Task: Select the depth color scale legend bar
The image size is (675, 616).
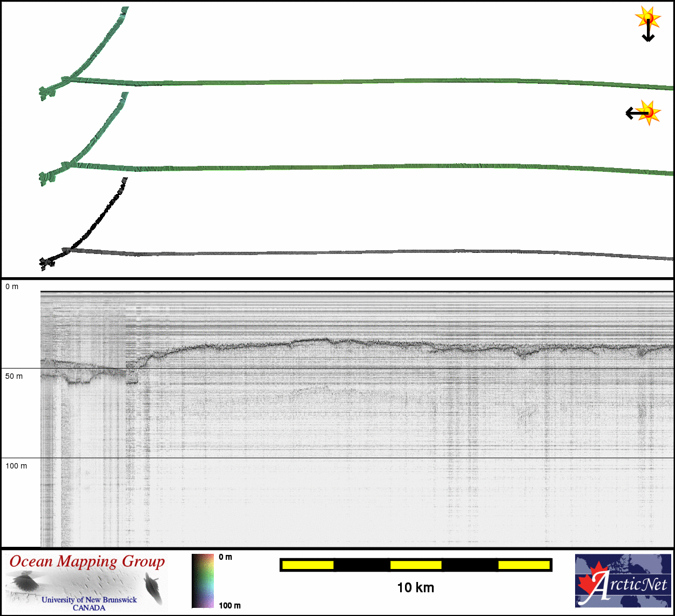Action: coord(202,581)
